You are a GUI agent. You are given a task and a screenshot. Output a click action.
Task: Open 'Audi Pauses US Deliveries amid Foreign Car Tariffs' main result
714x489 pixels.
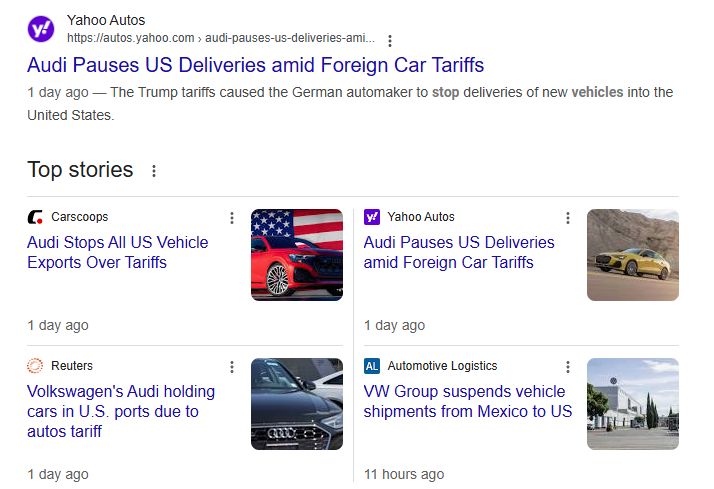pos(256,66)
